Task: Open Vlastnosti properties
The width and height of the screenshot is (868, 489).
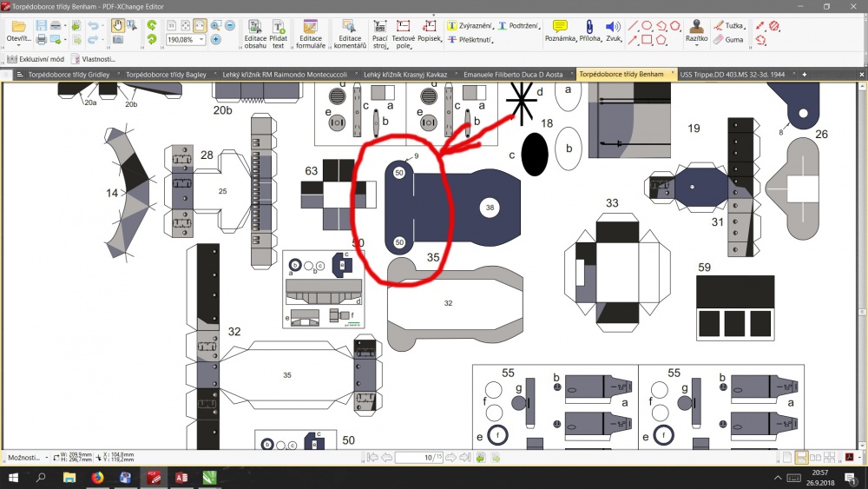Action: tap(93, 59)
